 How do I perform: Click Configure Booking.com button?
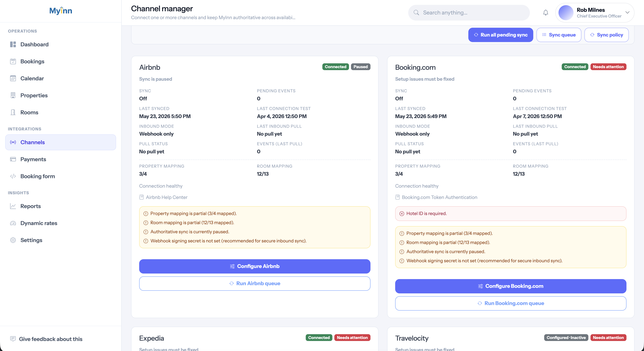tap(511, 286)
